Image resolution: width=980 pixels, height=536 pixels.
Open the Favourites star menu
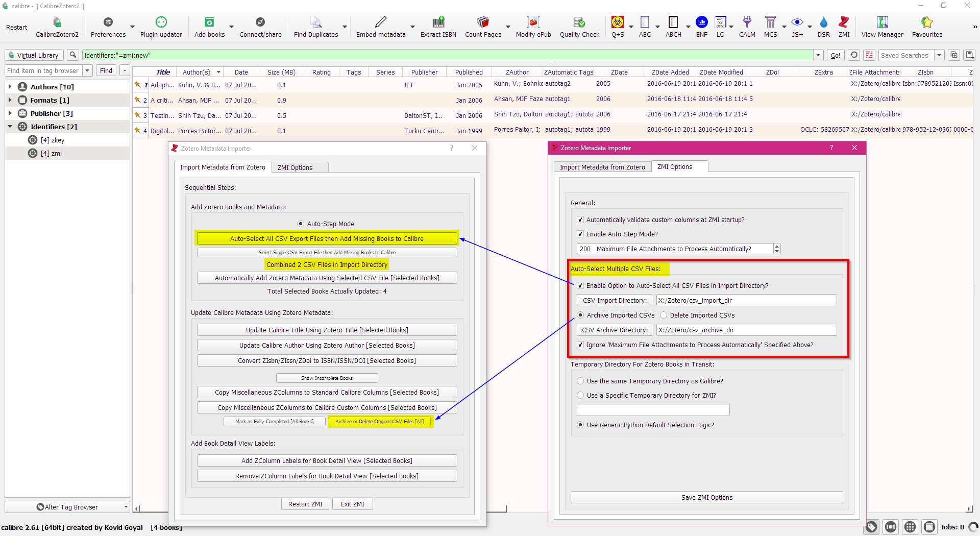point(927,22)
